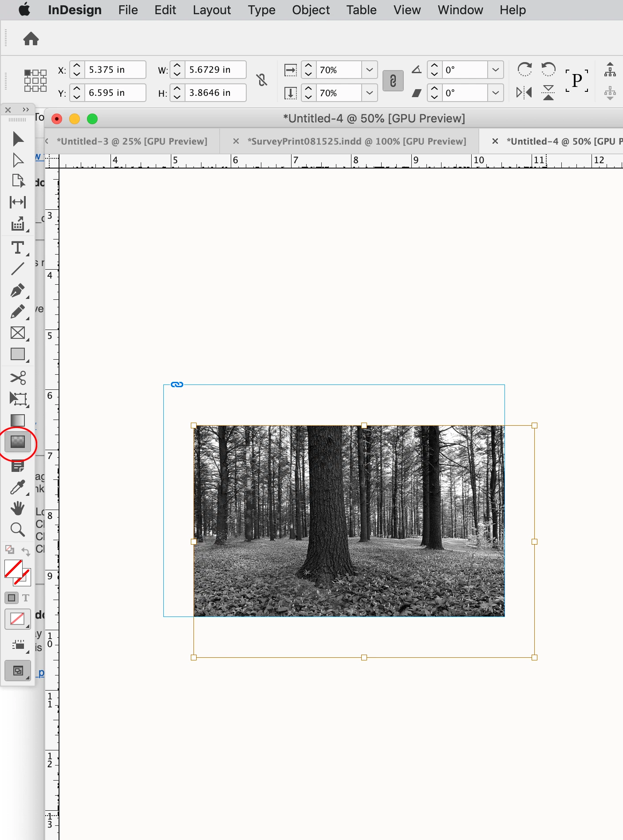Open Scale Y Percentage dropdown
Image resolution: width=623 pixels, height=840 pixels.
[x=370, y=93]
